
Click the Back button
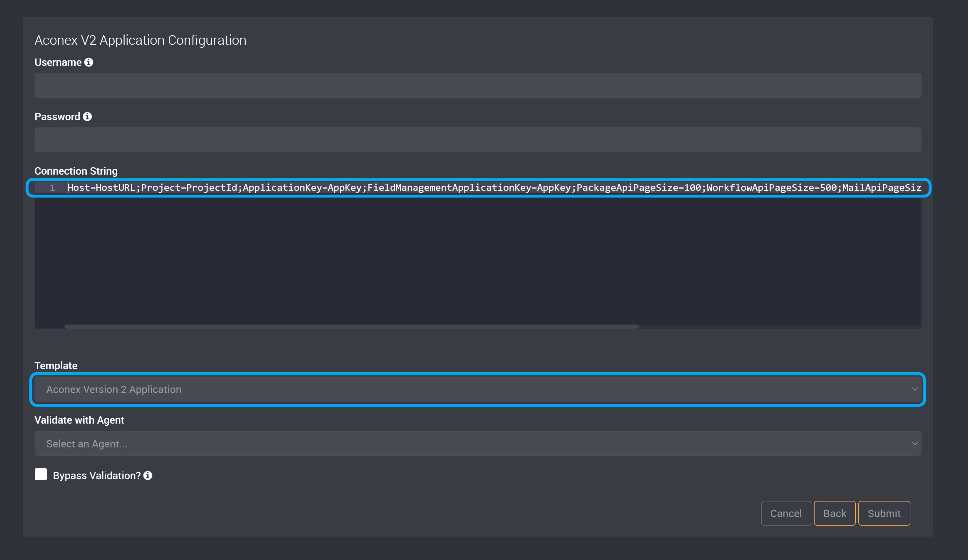click(835, 513)
